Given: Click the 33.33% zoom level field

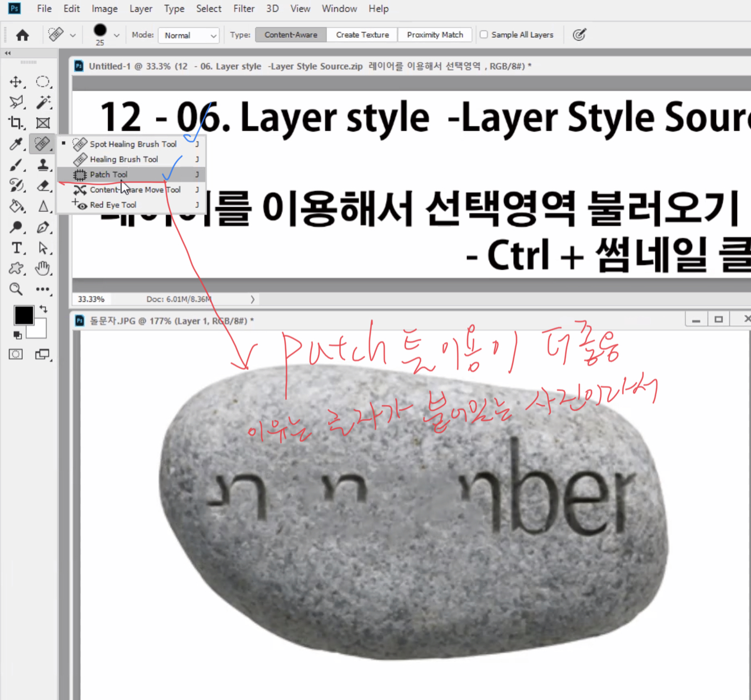Looking at the screenshot, I should click(x=91, y=299).
